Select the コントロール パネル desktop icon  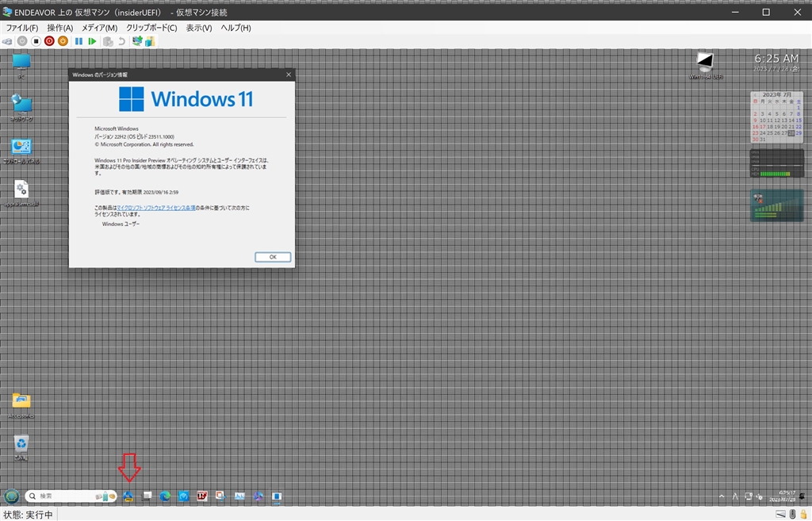[21, 151]
